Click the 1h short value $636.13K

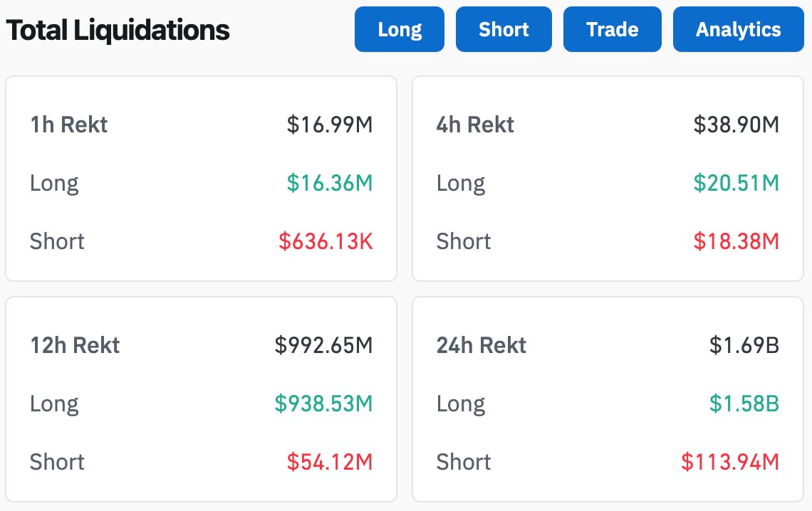pos(326,242)
